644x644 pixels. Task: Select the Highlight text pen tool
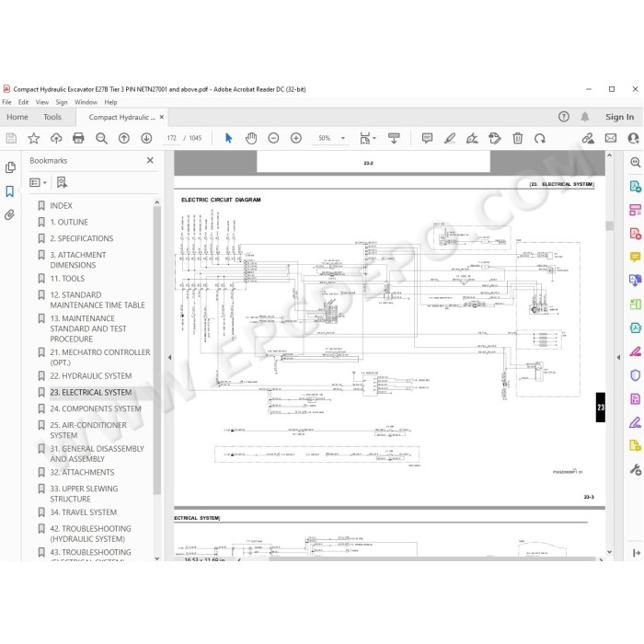point(450,138)
